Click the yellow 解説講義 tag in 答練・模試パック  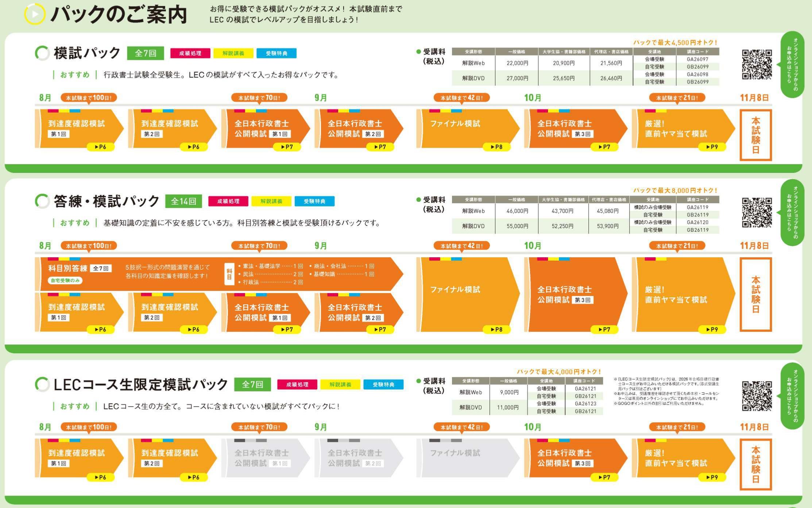271,201
